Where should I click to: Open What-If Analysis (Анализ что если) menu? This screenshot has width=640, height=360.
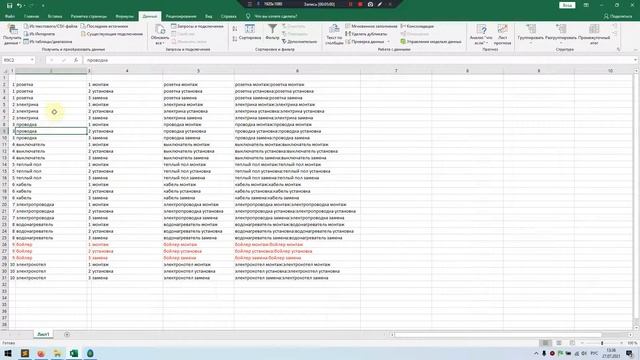coord(481,35)
